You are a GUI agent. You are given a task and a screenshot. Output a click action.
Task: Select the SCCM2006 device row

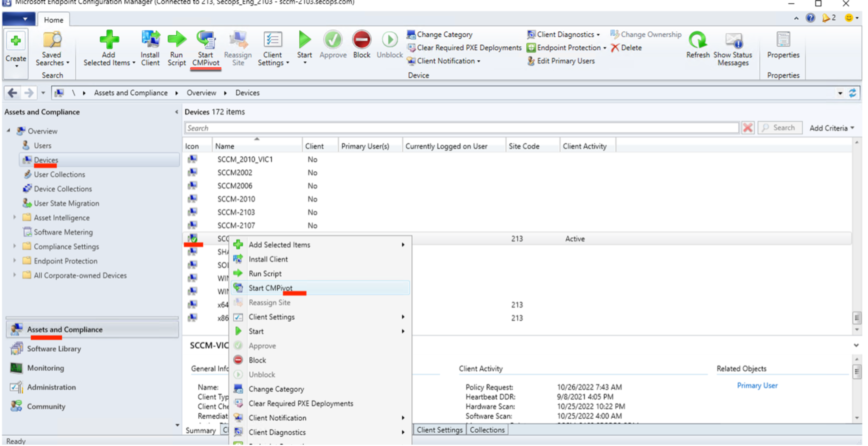[517, 185]
